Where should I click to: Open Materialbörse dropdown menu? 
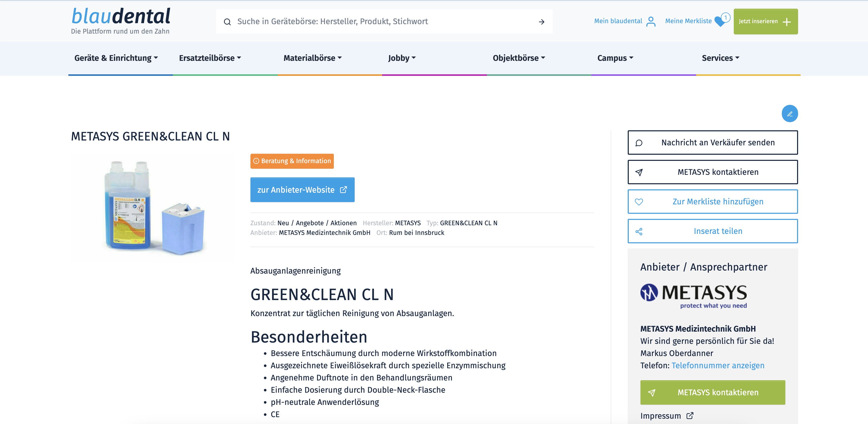tap(313, 58)
